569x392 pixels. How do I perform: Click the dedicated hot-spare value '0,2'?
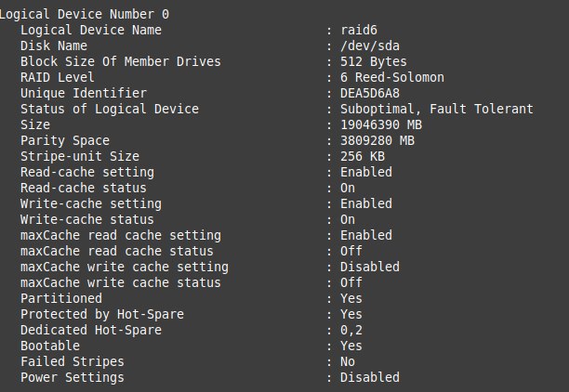point(351,331)
